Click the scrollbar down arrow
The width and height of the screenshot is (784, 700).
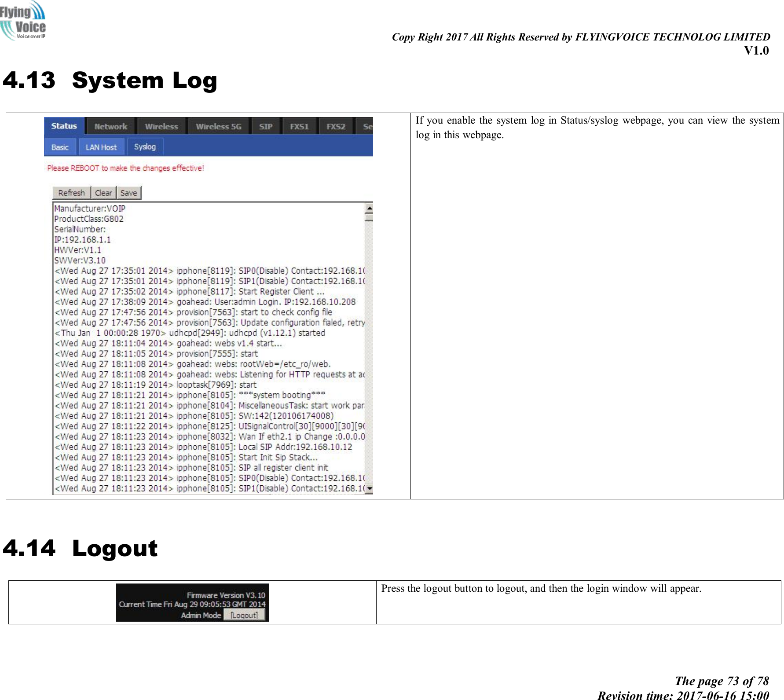click(370, 488)
